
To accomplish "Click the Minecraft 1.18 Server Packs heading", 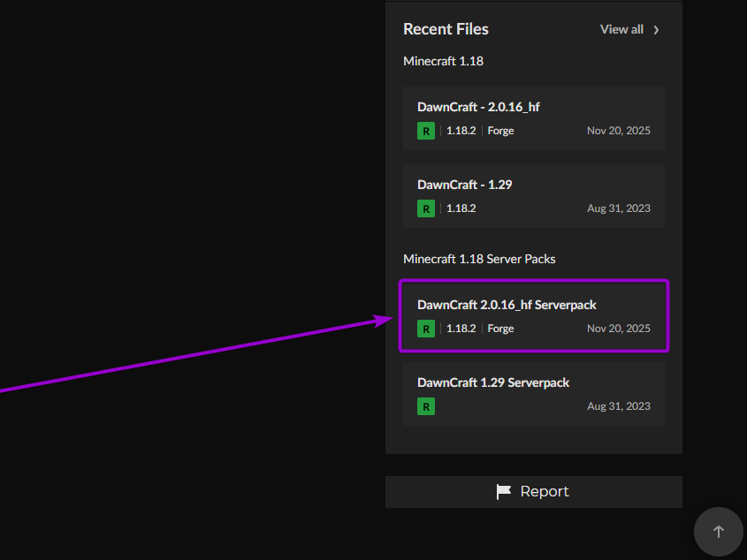I will click(479, 259).
